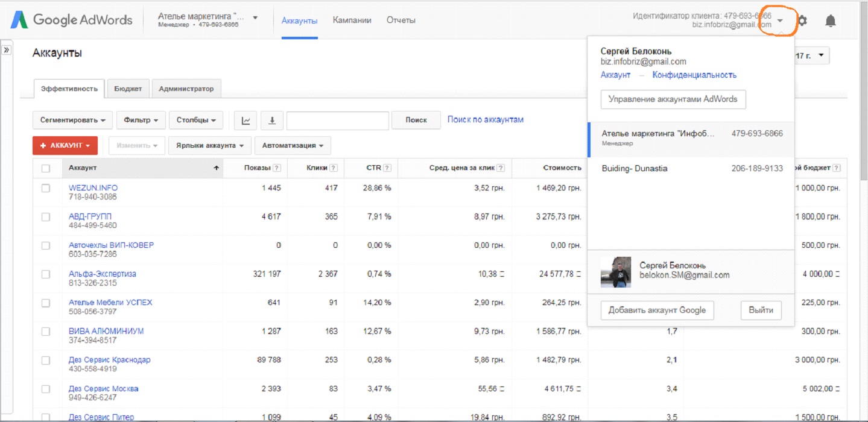
Task: Select the checkbox for Альфа-Экспертиза row
Action: [46, 274]
